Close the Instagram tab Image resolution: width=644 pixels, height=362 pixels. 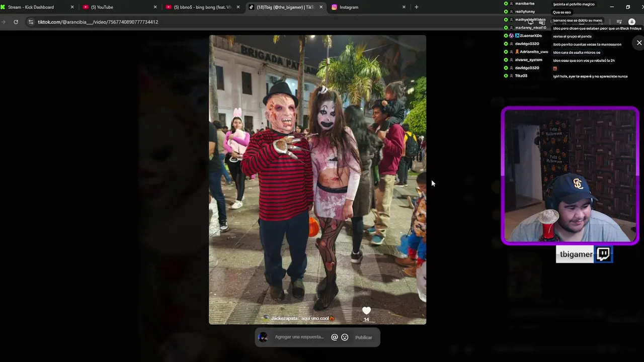pos(404,7)
